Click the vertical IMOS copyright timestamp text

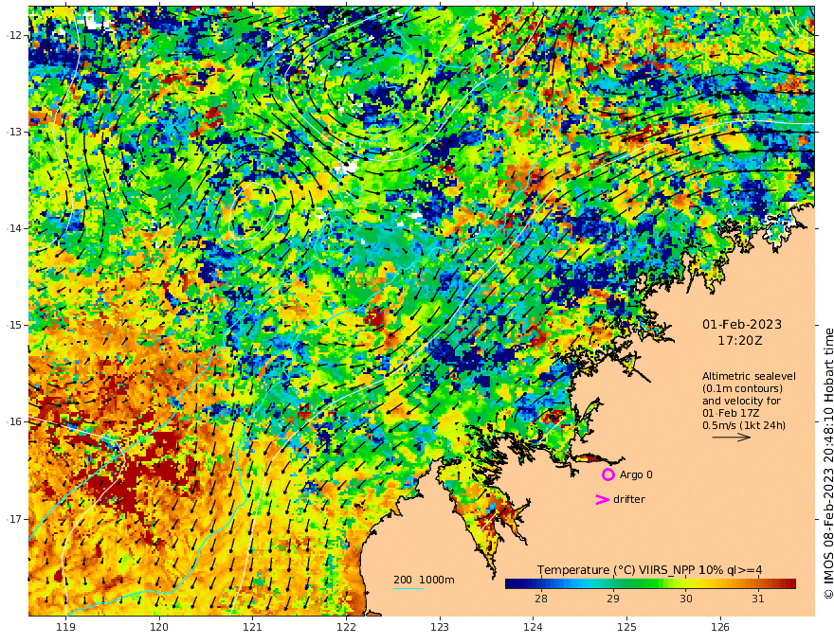tap(827, 463)
